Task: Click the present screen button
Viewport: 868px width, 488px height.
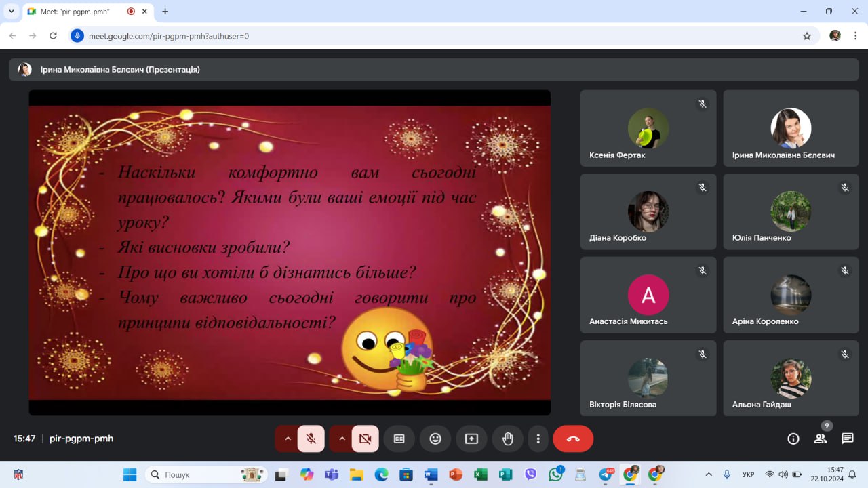Action: (x=471, y=439)
